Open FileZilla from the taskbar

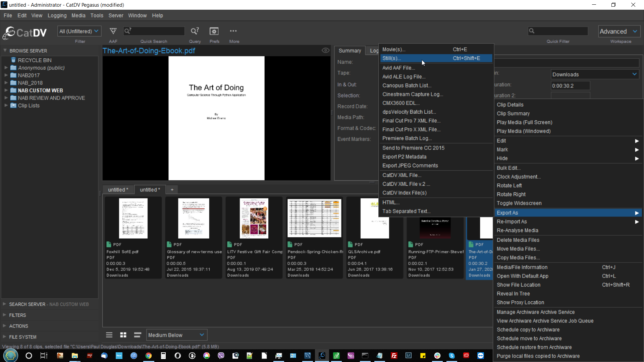coord(394,356)
